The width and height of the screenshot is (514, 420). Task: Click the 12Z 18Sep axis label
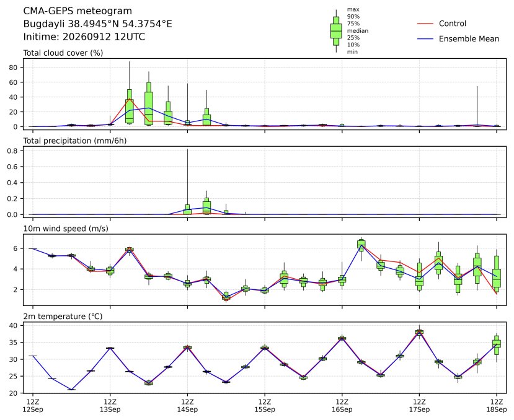click(x=496, y=406)
